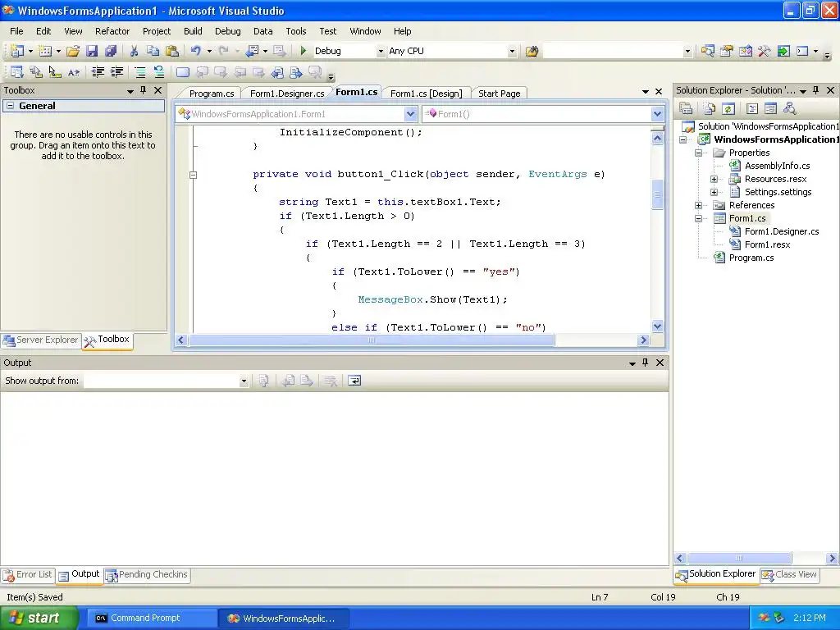This screenshot has width=840, height=630.
Task: Click the code editor horizontal scrollbar thumb
Action: [x=372, y=340]
